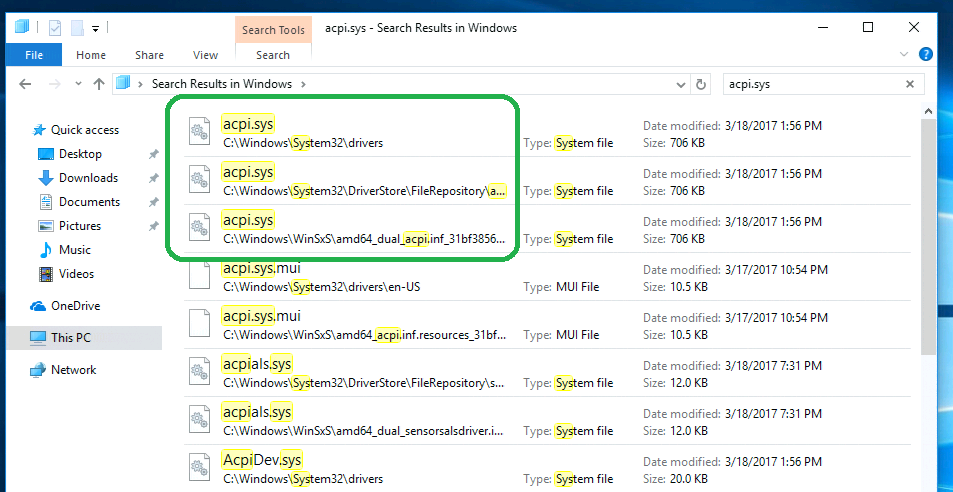Click the pin icon beside Pictures
Screen dimensions: 953x492
[x=154, y=226]
